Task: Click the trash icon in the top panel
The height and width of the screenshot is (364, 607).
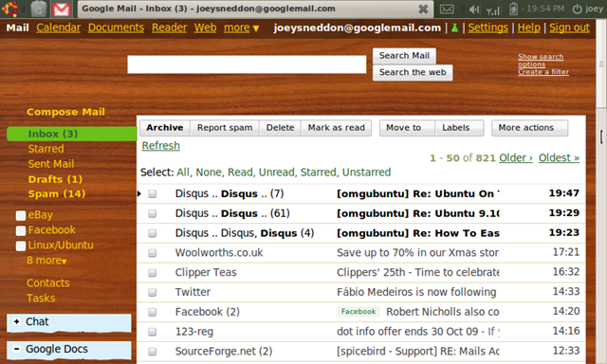Action: tap(38, 9)
